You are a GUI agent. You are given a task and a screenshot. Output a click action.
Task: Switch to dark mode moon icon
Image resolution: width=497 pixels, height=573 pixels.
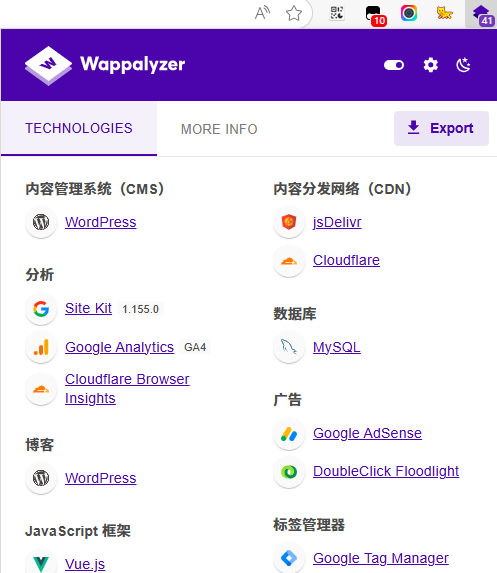pyautogui.click(x=463, y=65)
